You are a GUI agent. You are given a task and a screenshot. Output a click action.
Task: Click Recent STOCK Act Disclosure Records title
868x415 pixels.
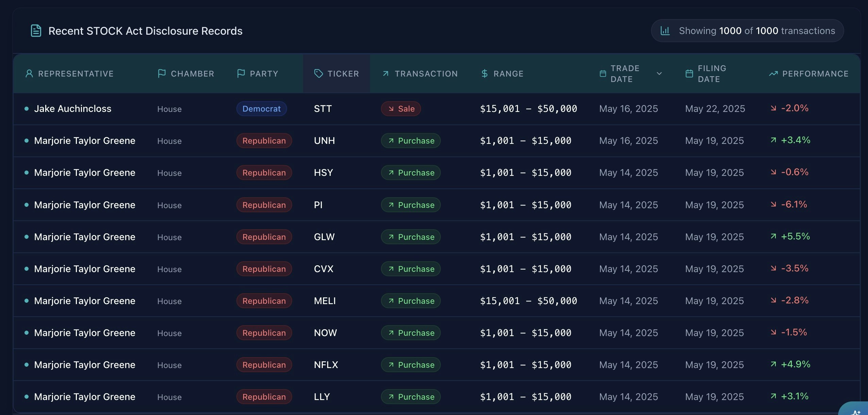point(145,31)
